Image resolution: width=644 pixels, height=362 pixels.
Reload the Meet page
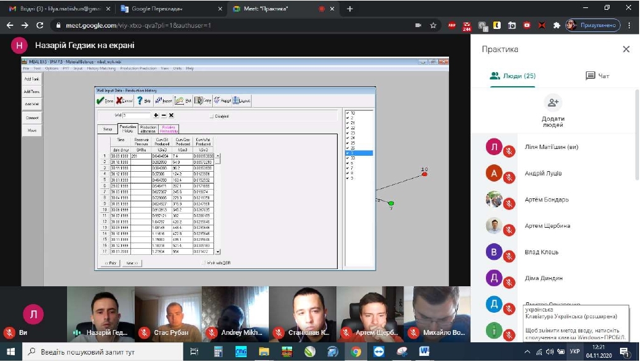[x=40, y=25]
